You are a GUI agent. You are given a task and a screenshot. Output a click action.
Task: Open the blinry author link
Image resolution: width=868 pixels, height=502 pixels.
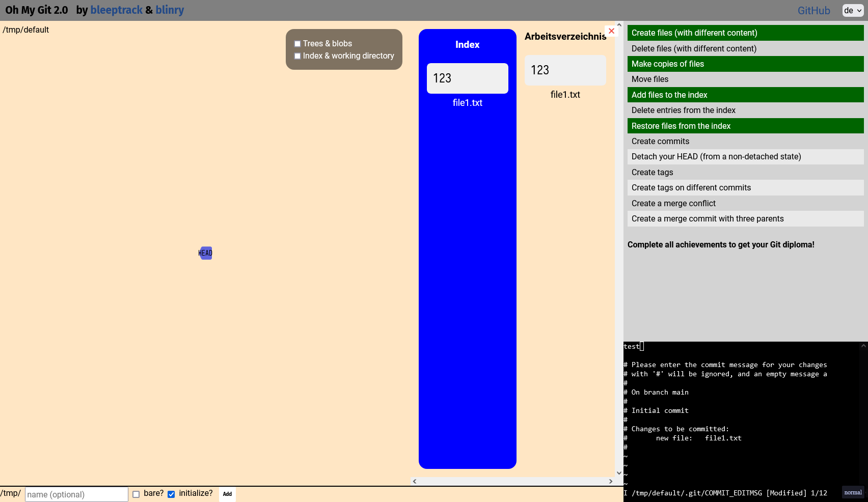click(170, 10)
